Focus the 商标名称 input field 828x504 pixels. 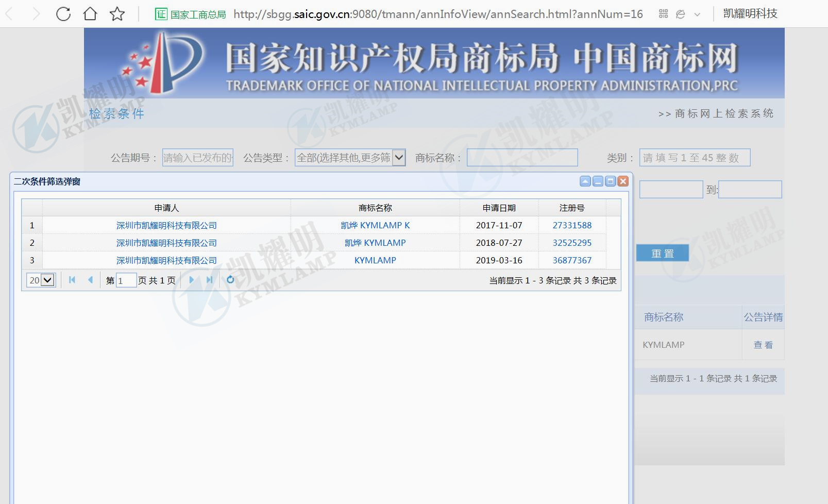522,158
